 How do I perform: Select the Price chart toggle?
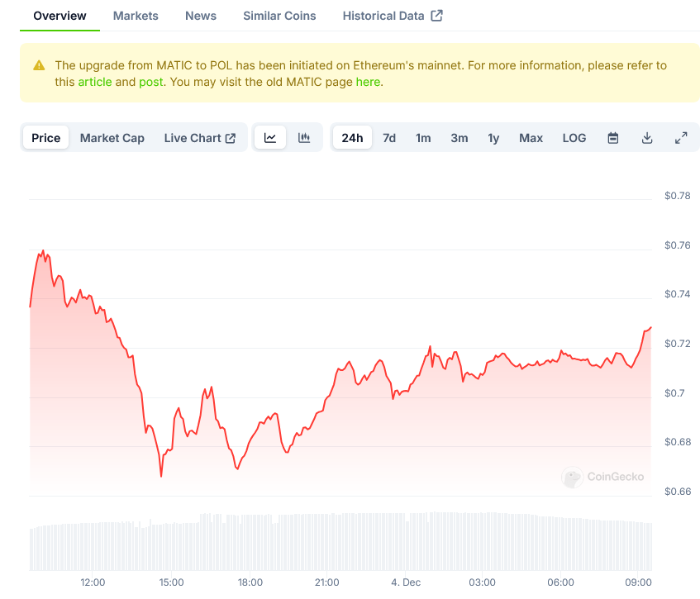tap(46, 138)
